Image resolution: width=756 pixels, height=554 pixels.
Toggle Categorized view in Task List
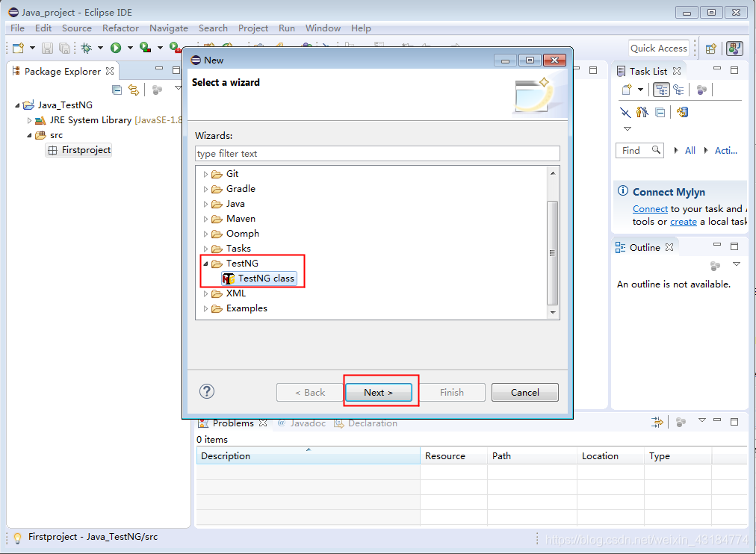point(662,90)
